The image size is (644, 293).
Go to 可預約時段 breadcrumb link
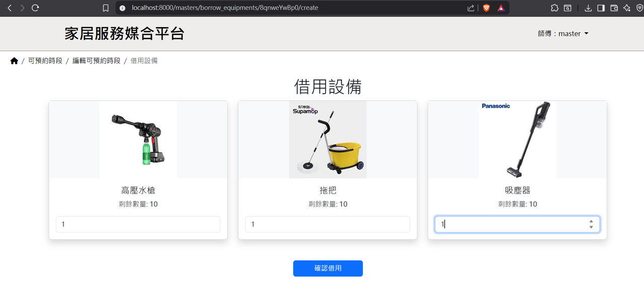coord(45,61)
